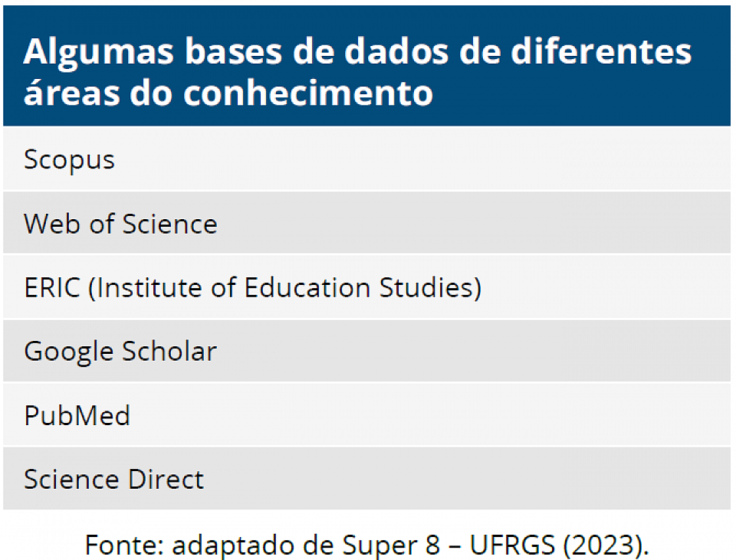The image size is (736, 560).
Task: Click "Super 8" in the source caption
Action: (391, 545)
